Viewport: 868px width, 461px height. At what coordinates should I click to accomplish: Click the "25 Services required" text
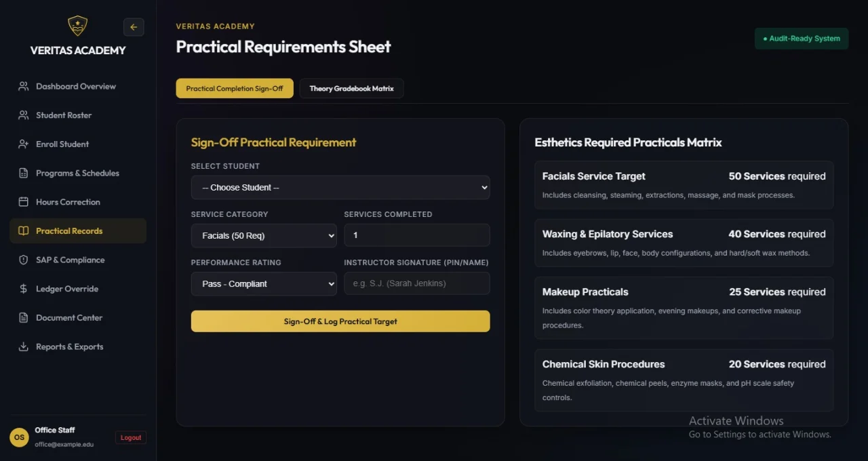[x=777, y=292]
